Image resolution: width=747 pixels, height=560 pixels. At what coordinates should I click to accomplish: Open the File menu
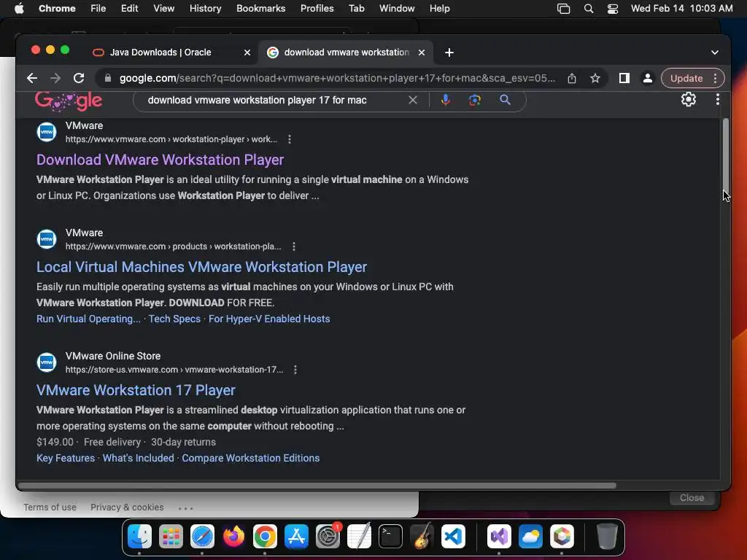[x=98, y=8]
